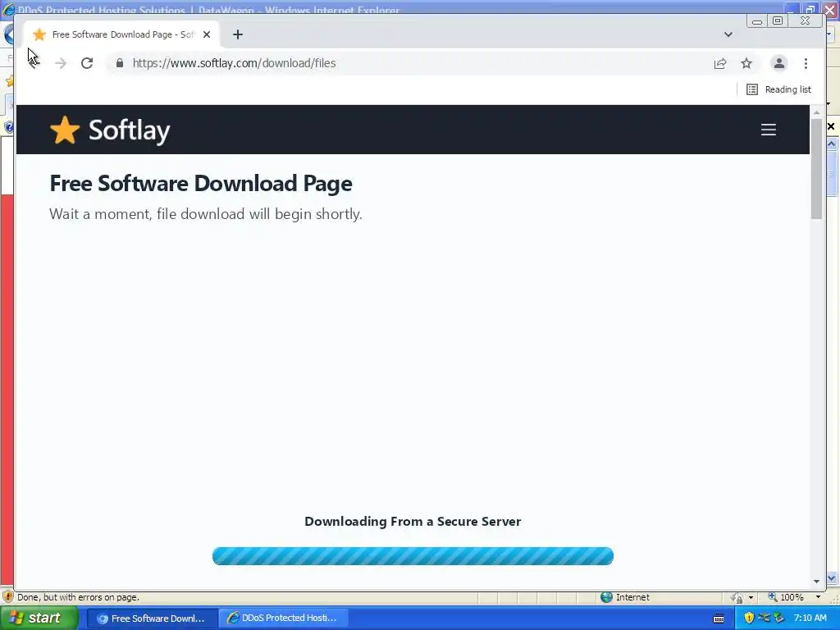The height and width of the screenshot is (630, 840).
Task: Click the back arrow in the browser toolbar
Action: click(x=34, y=63)
